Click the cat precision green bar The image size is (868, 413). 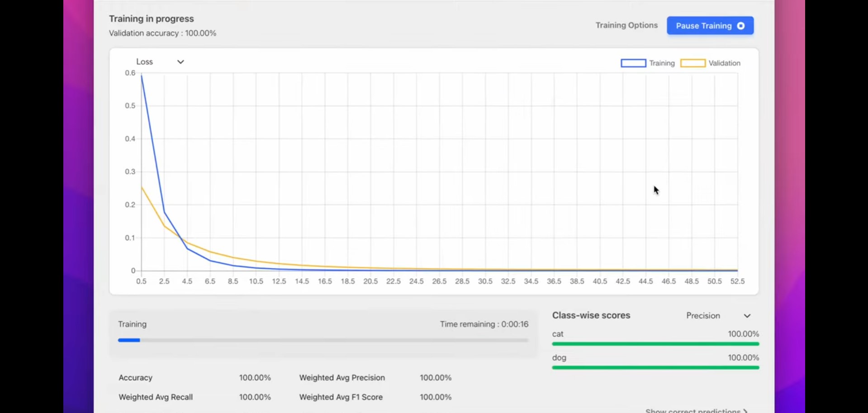click(x=655, y=344)
